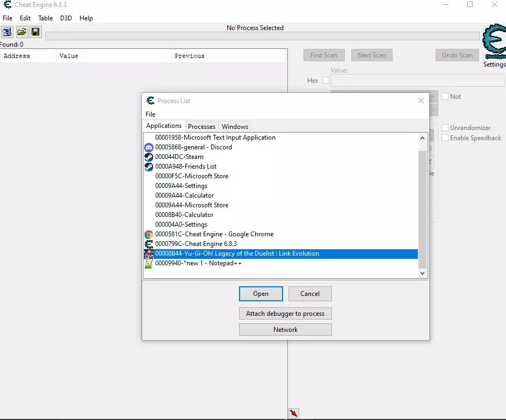506x420 pixels.
Task: Click the Address column header
Action: coord(28,56)
